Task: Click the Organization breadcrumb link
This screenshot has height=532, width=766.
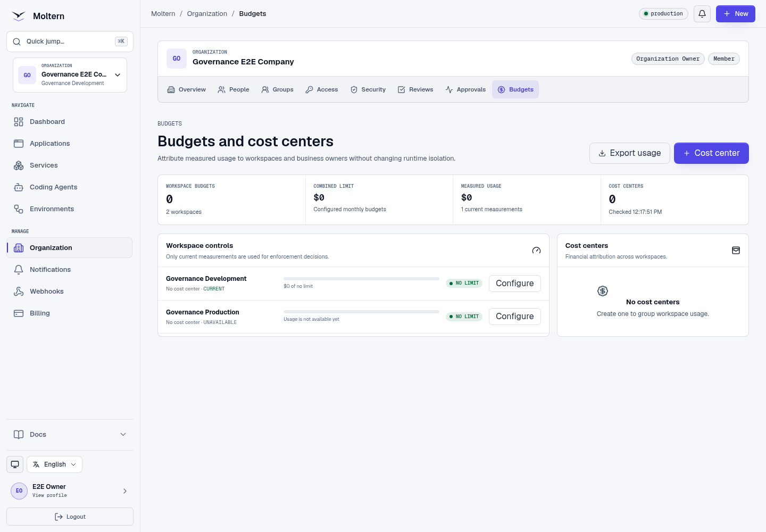Action: tap(207, 14)
